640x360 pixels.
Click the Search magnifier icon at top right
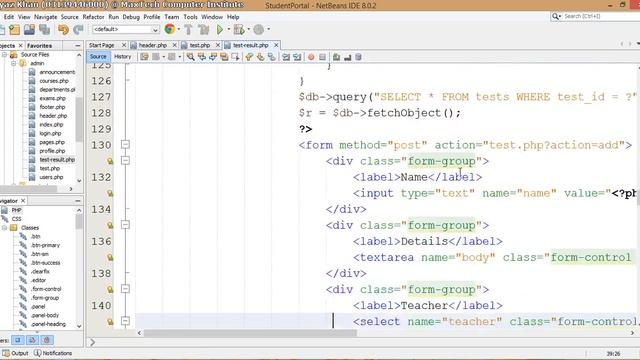[556, 16]
